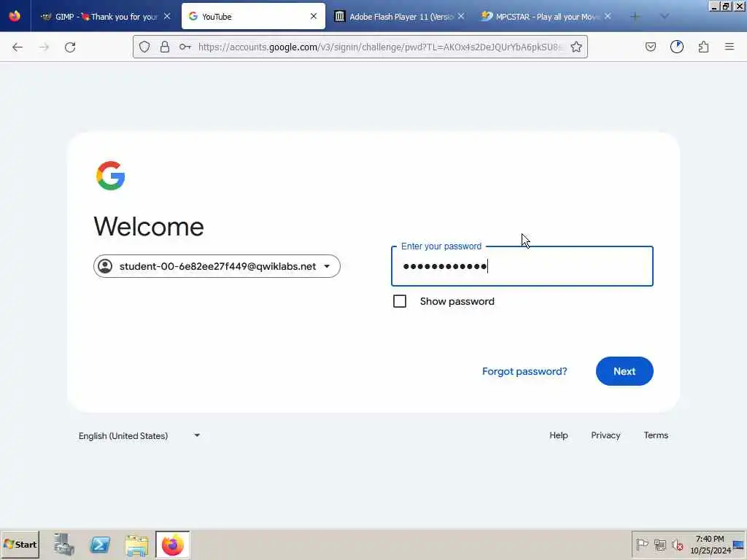Close the YouTube tab
This screenshot has width=747, height=560.
pos(314,16)
